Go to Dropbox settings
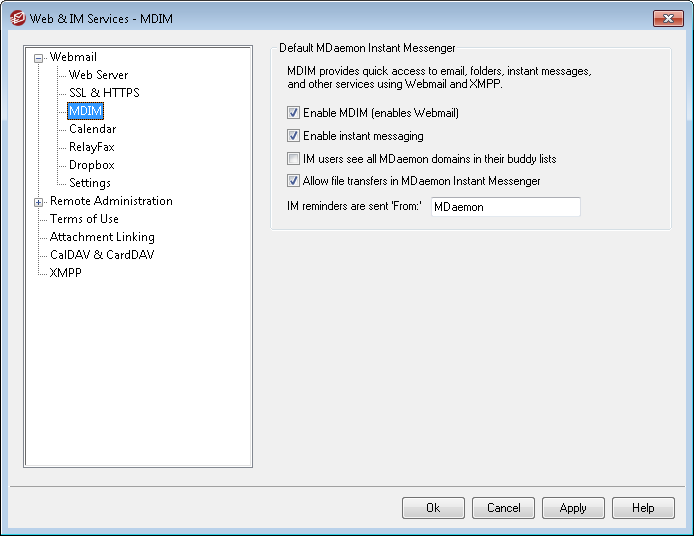694x536 pixels. 92,165
